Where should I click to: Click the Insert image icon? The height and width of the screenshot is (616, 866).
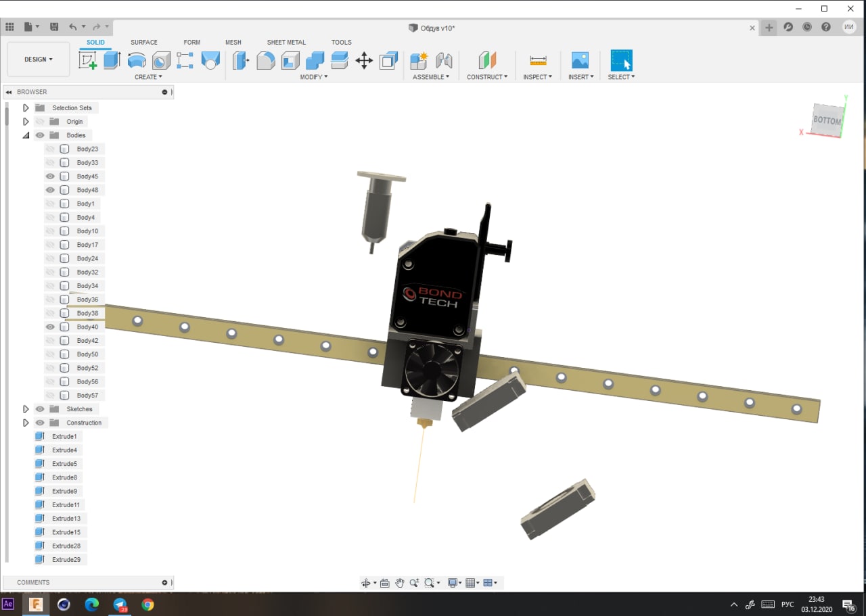tap(580, 60)
